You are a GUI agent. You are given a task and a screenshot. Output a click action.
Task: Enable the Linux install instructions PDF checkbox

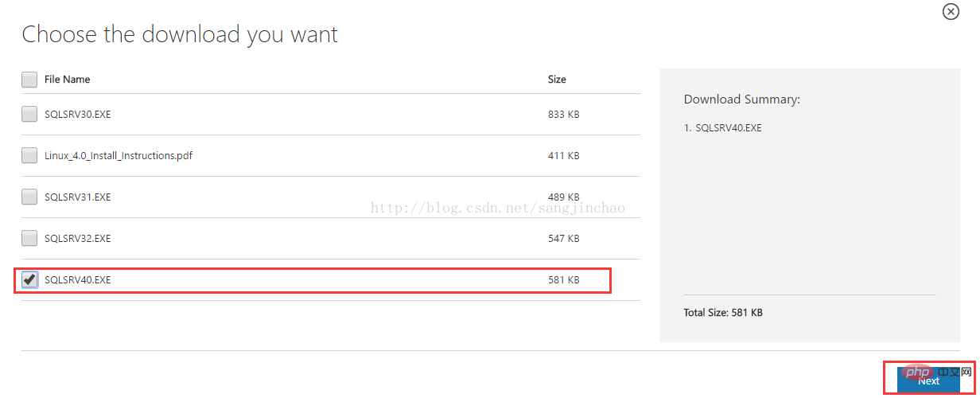(x=29, y=155)
